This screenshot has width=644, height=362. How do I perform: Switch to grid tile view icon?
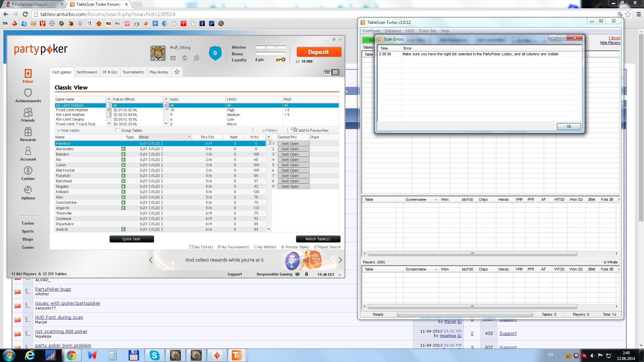pyautogui.click(x=327, y=72)
